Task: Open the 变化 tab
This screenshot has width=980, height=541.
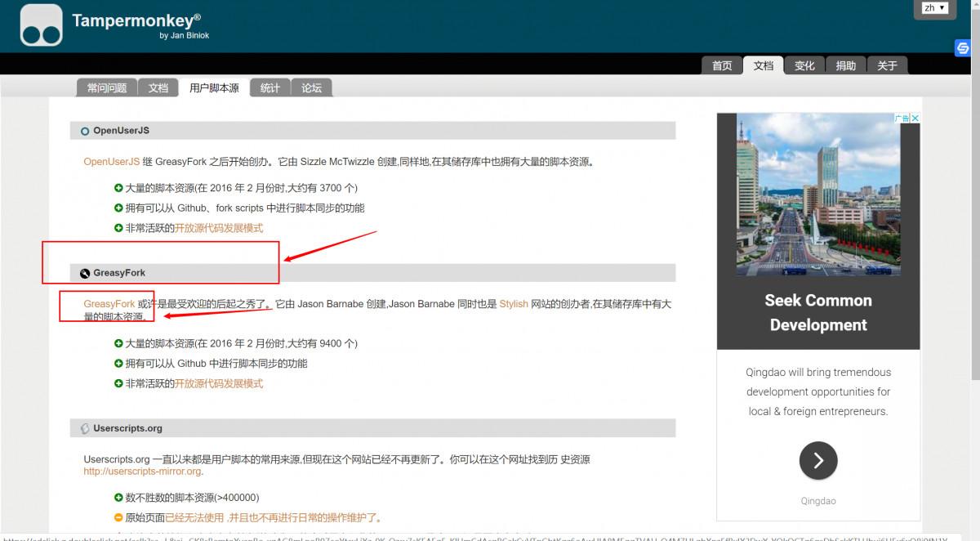Action: tap(804, 65)
